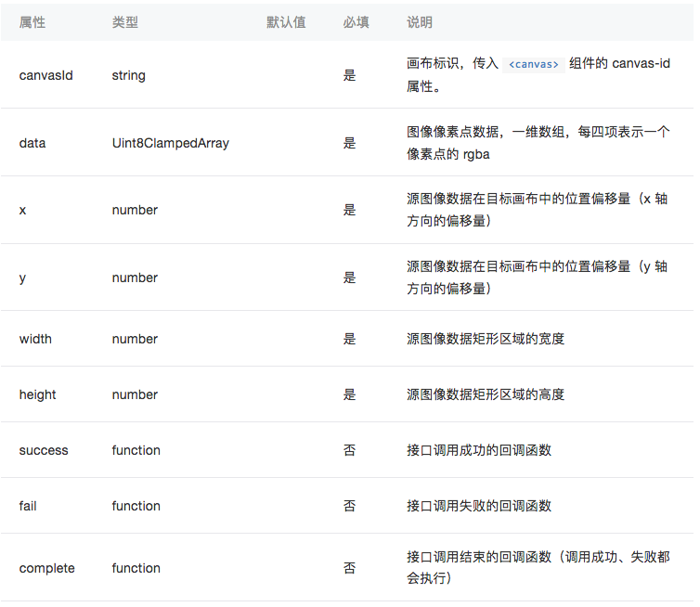Click the y property name
700x607 pixels.
coord(23,278)
